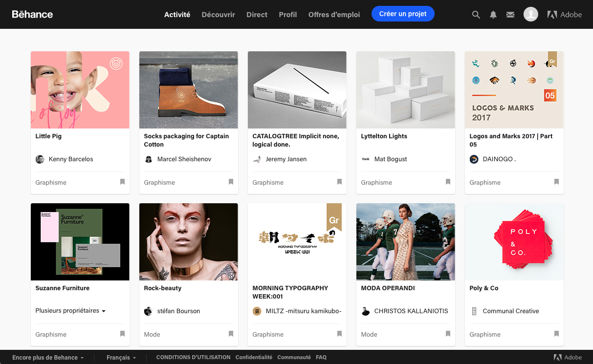Click DAINOGO avatar icon

pyautogui.click(x=474, y=159)
